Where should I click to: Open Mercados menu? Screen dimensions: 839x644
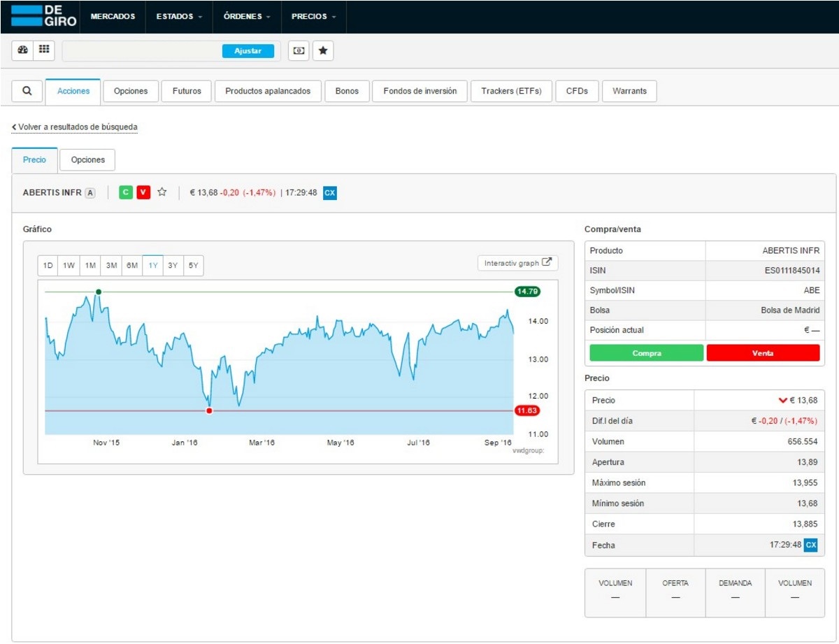point(113,17)
